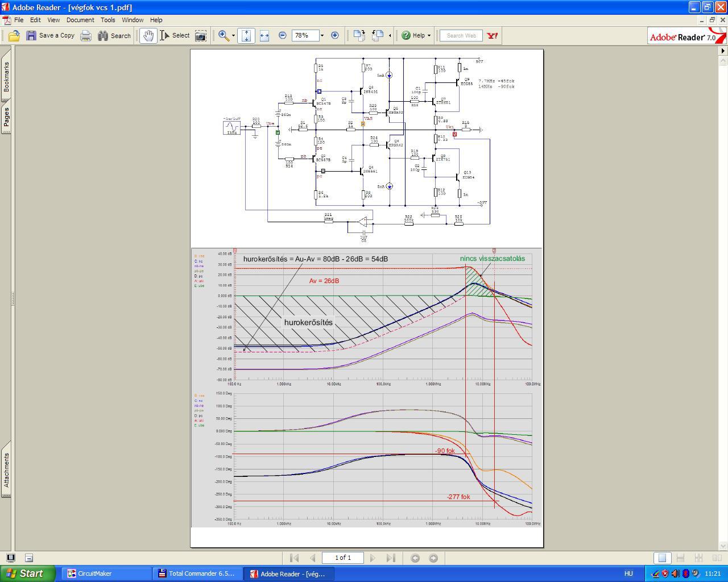Screen dimensions: 728x582
Task: Click the Search Web input field
Action: point(461,36)
